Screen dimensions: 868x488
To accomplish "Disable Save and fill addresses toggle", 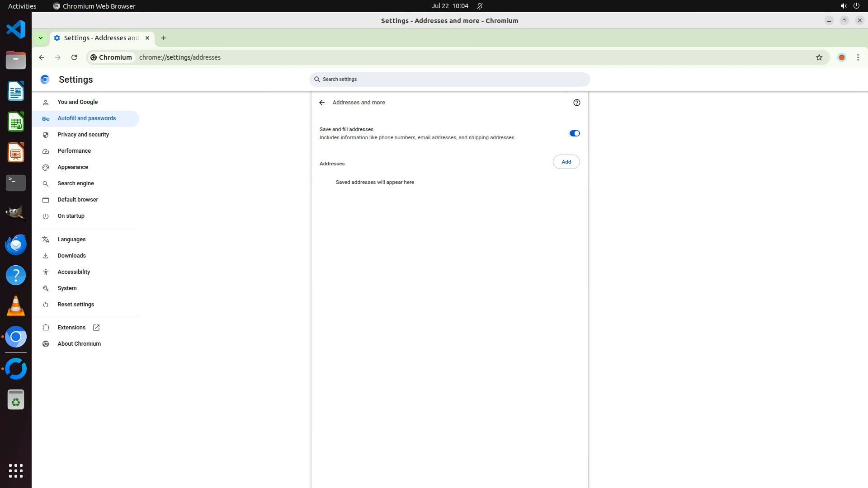I will [x=574, y=133].
